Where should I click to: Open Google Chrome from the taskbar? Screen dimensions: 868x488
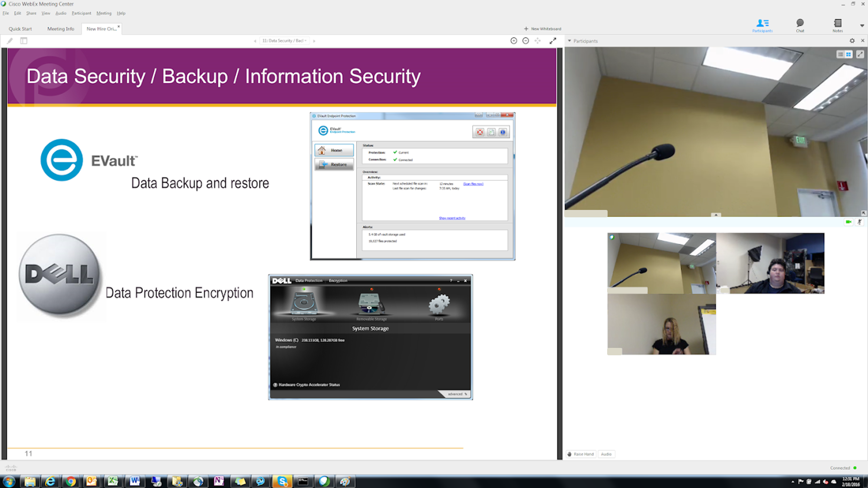pos(71,481)
